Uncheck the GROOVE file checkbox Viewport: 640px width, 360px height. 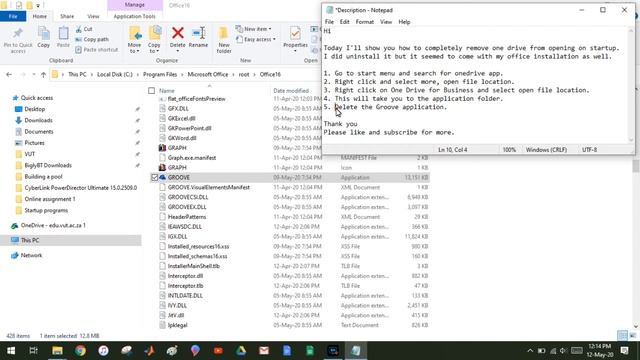tap(154, 178)
